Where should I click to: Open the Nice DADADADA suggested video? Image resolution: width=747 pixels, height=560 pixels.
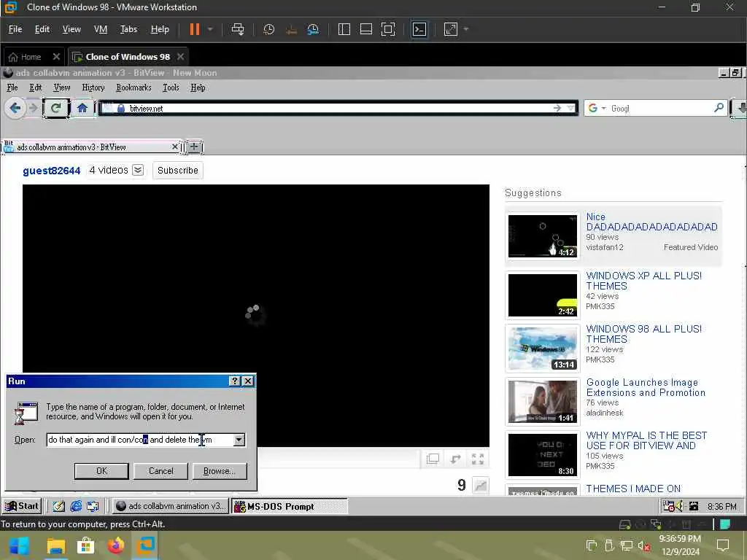[x=651, y=222]
